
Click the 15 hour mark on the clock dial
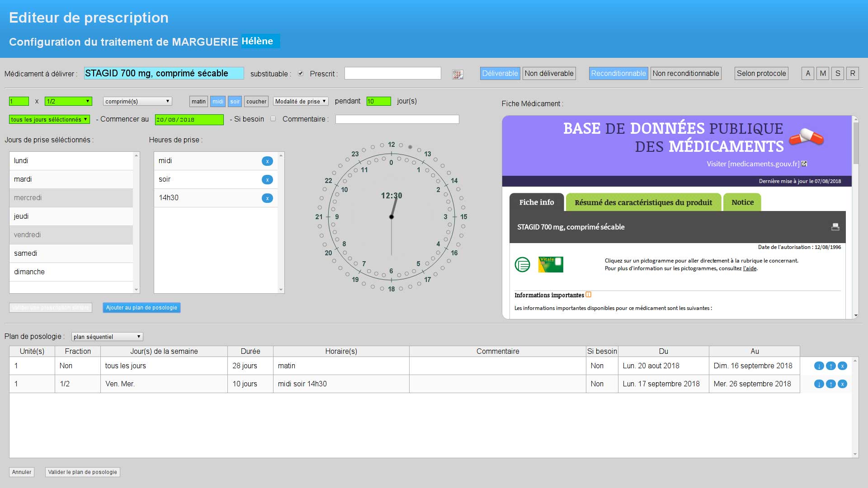click(463, 217)
